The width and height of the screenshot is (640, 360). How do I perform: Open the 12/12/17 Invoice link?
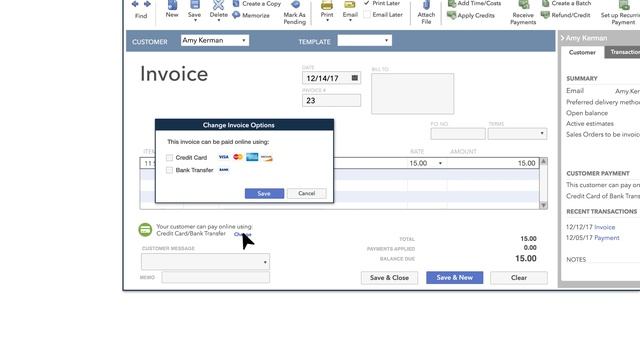click(604, 227)
